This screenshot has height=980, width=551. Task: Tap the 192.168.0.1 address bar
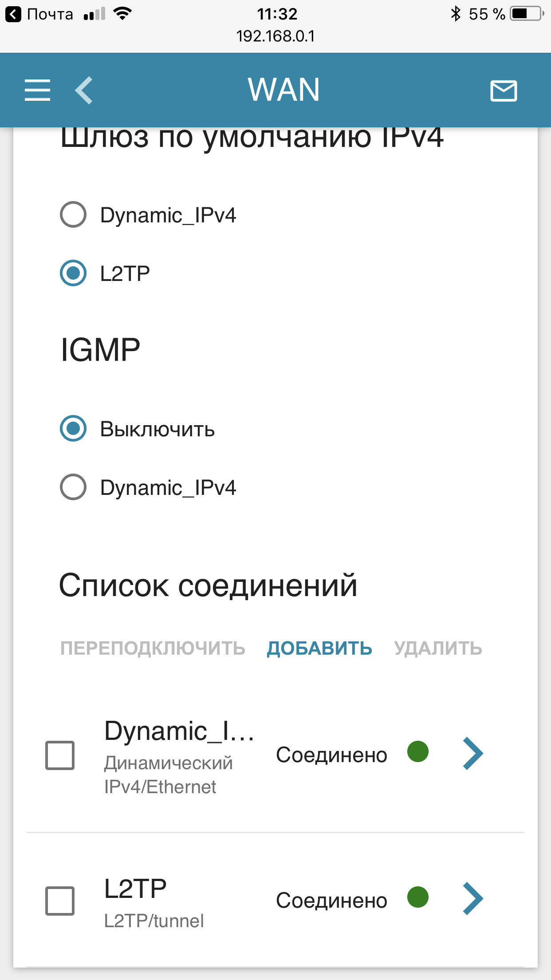point(275,36)
